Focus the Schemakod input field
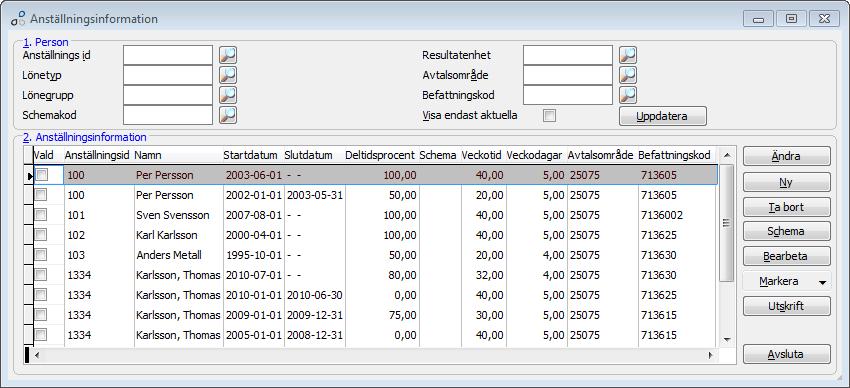850x388 pixels. [x=168, y=115]
